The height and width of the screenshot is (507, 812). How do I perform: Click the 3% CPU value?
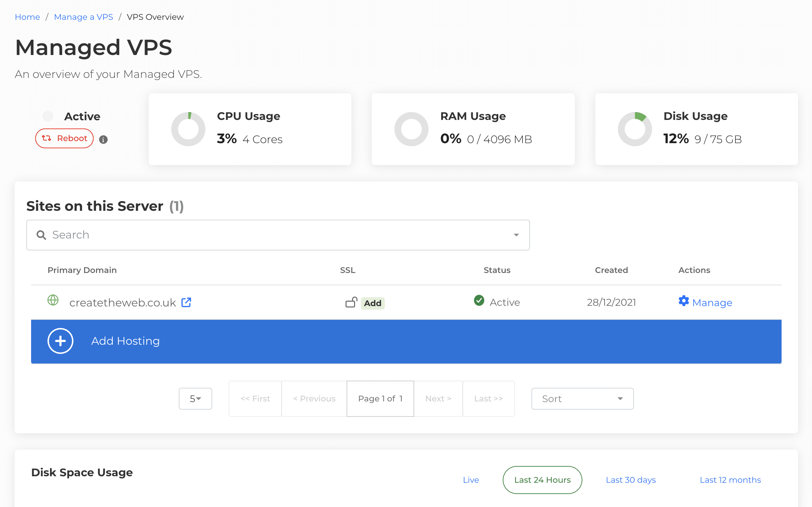pyautogui.click(x=227, y=139)
